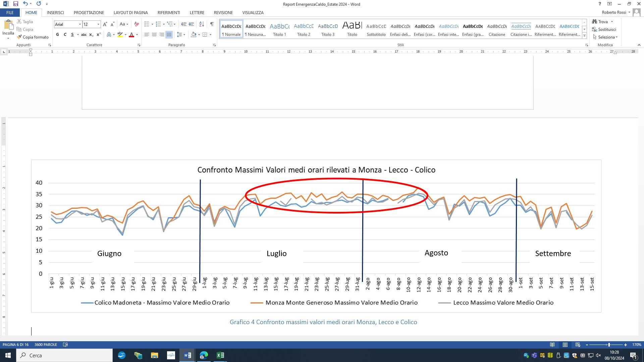644x362 pixels.
Task: Expand the styles gallery more arrow
Action: pyautogui.click(x=584, y=36)
